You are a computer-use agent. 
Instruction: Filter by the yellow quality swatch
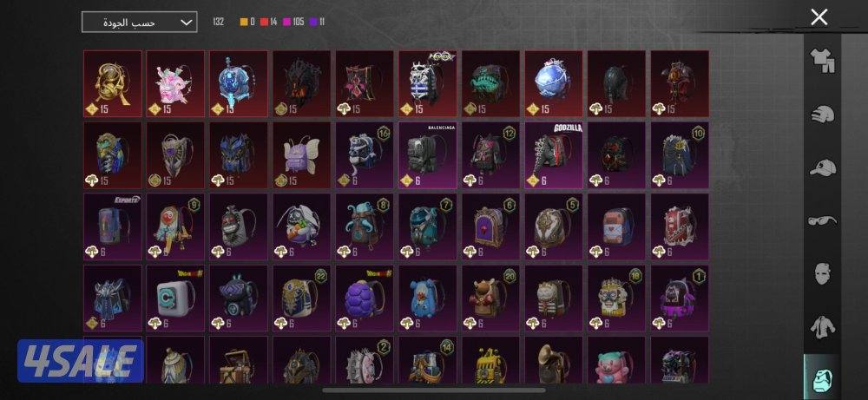point(244,23)
